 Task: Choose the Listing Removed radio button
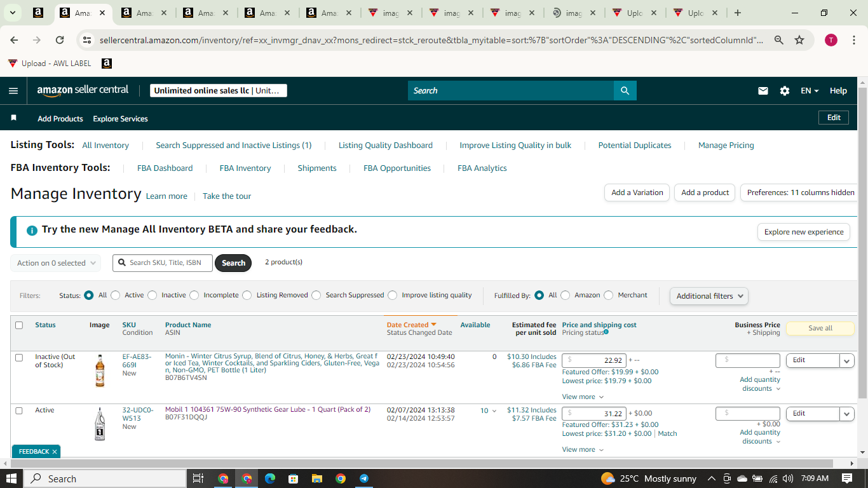click(248, 295)
